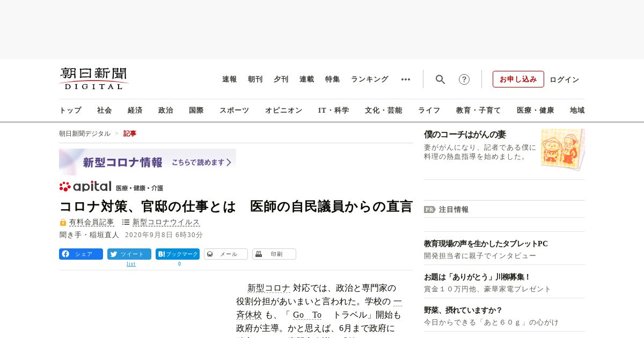
Task: Open the help question mark icon
Action: [464, 79]
